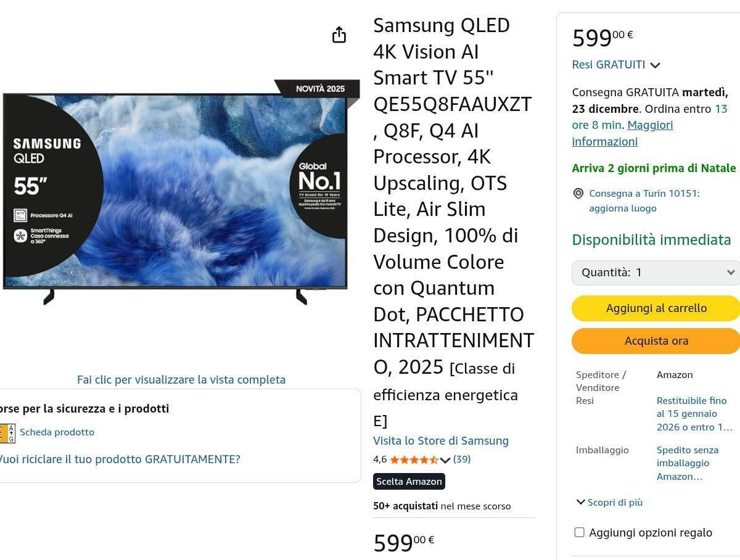Open the rating breakdown chevron
The width and height of the screenshot is (740, 560).
pyautogui.click(x=445, y=460)
